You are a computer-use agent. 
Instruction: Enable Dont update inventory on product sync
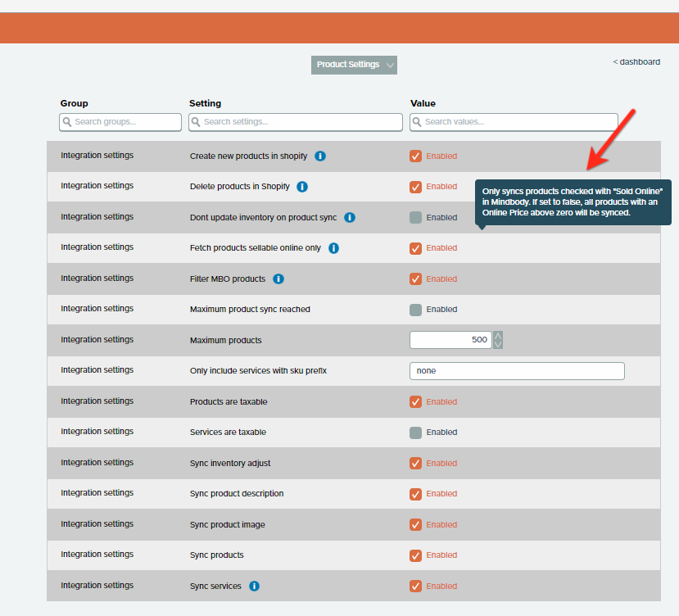pyautogui.click(x=416, y=217)
